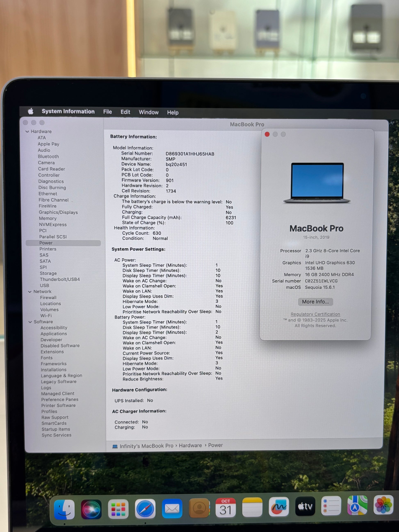
Task: Collapse the Network section chevron
Action: [30, 292]
